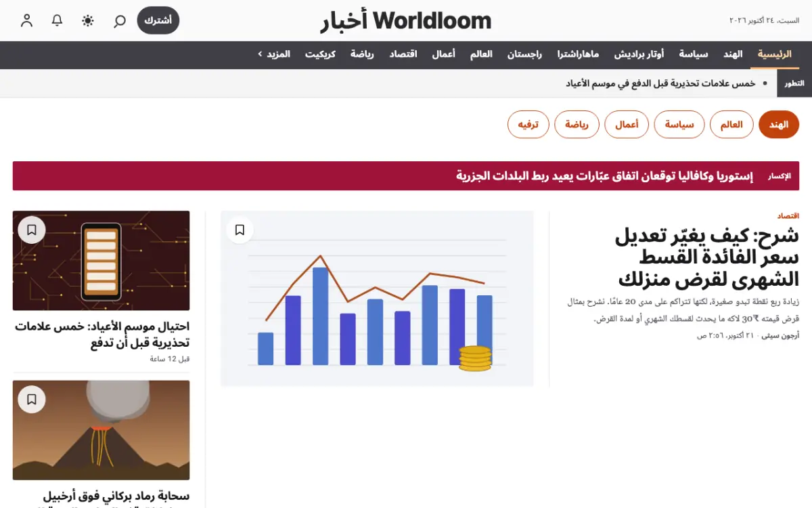The image size is (812, 508).
Task: Open the سياسة nav menu item
Action: 694,54
